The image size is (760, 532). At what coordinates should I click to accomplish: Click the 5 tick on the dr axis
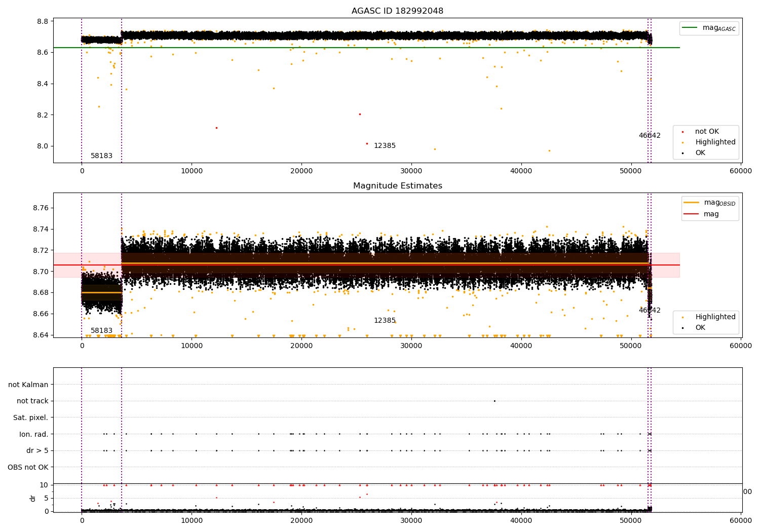46,499
